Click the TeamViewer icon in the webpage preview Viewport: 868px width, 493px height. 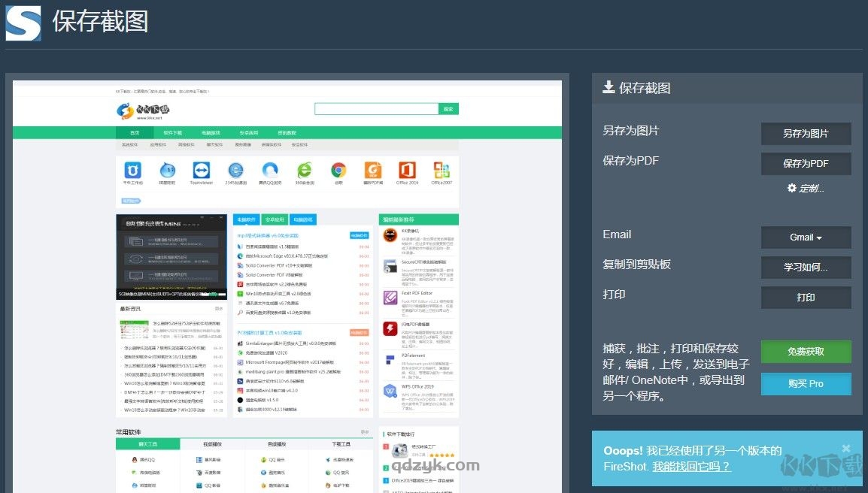[x=201, y=170]
